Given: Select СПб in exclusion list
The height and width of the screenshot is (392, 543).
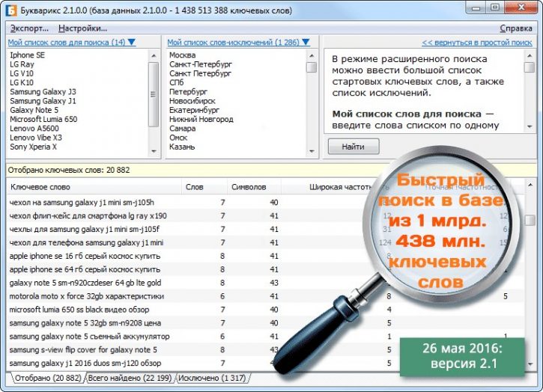Looking at the screenshot, I should (x=176, y=83).
